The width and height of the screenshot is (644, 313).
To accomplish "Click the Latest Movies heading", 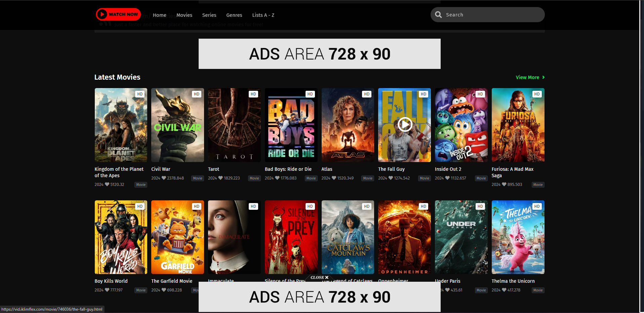I will point(117,77).
